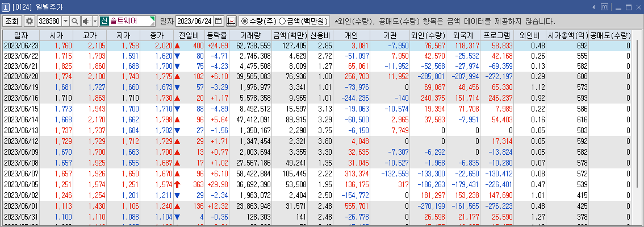Click the 거래량 column header

[x=250, y=35]
